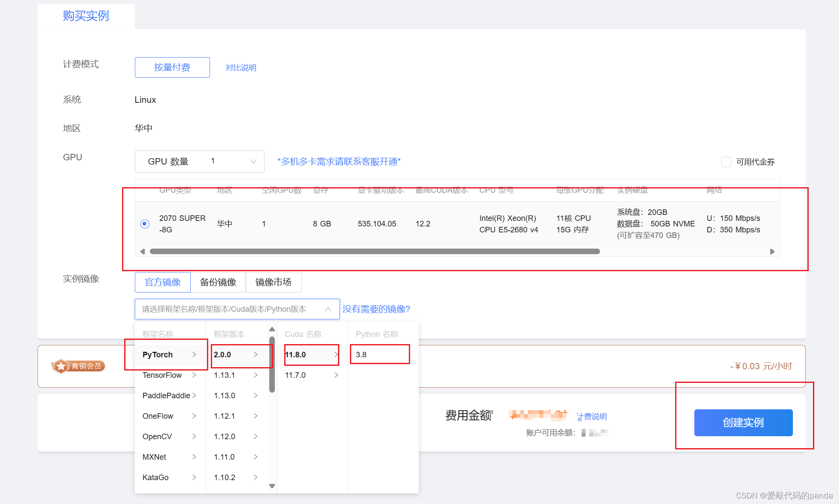Click the GPU table left scroll arrow
The image size is (839, 504).
(143, 252)
